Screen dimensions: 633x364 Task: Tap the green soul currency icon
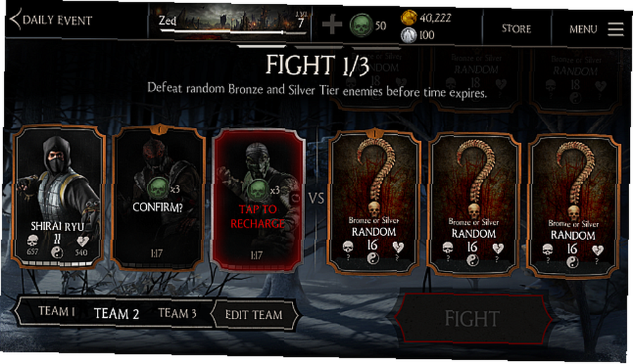tap(361, 25)
